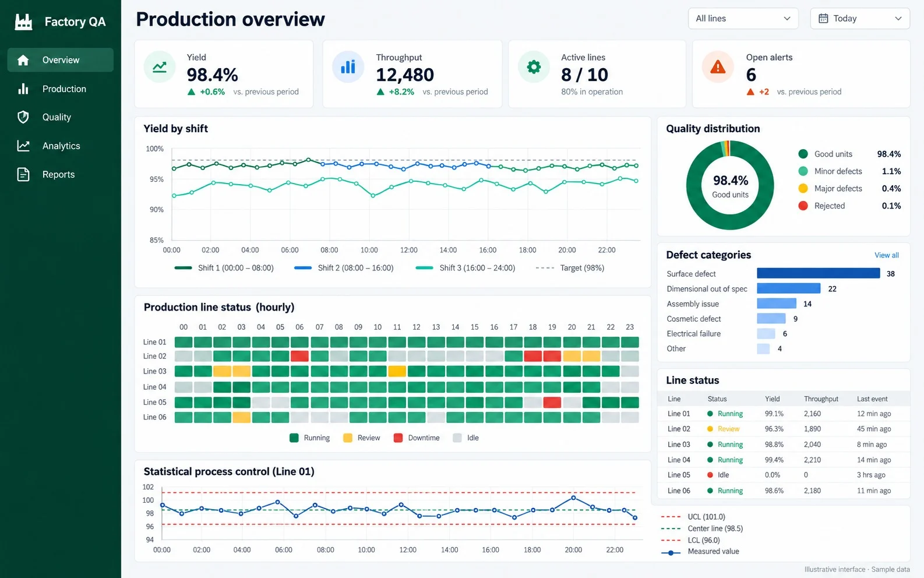Click the Line 06 heatmap row label
The width and height of the screenshot is (924, 578).
[154, 417]
